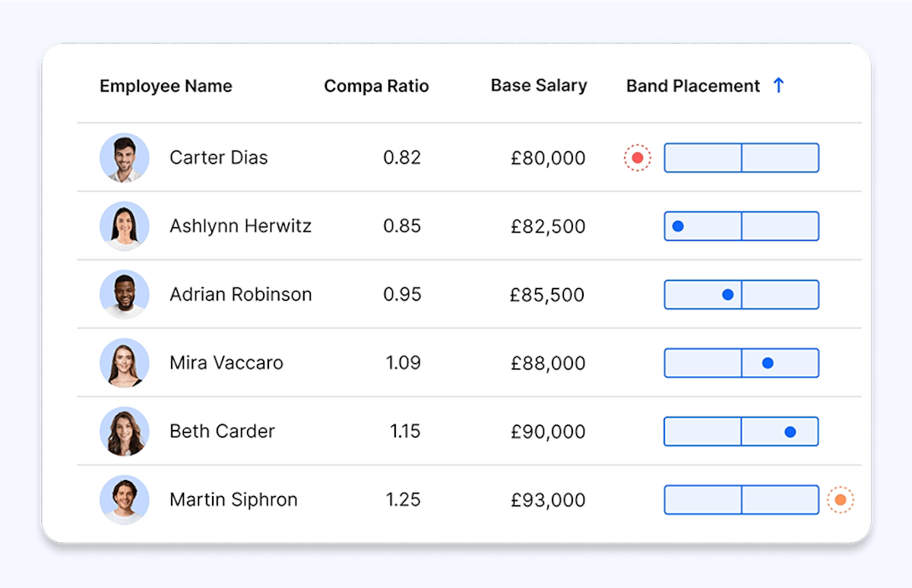Open Mira Vaccaro's profile photo
This screenshot has width=912, height=588.
click(x=125, y=362)
